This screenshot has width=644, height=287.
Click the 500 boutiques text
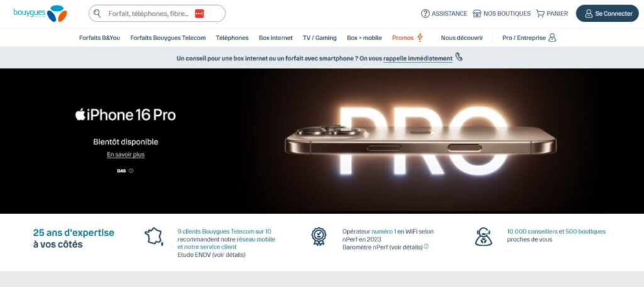click(x=586, y=232)
